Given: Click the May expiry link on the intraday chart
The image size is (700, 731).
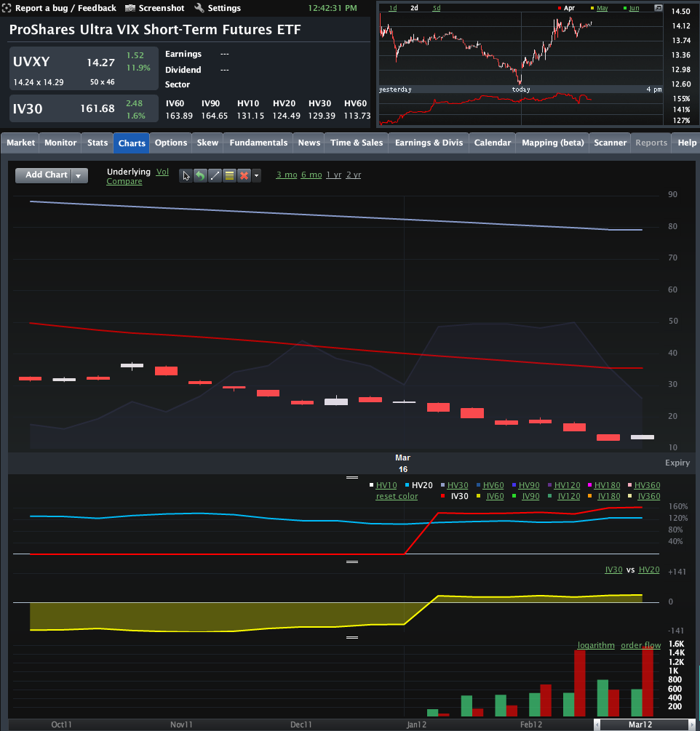Looking at the screenshot, I should [x=602, y=8].
